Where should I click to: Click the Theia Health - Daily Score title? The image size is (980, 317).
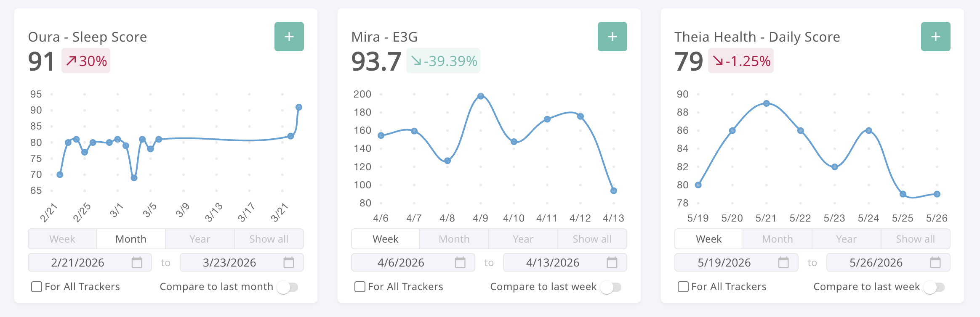coord(757,37)
